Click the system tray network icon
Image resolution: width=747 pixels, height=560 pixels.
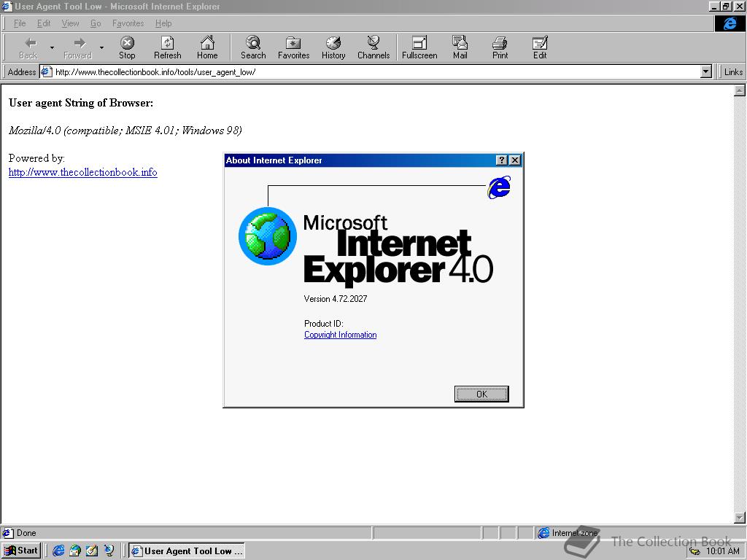[694, 551]
